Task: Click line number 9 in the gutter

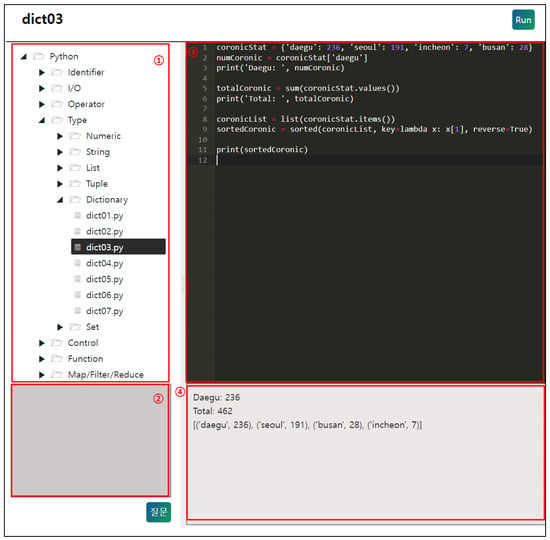Action: 205,129
